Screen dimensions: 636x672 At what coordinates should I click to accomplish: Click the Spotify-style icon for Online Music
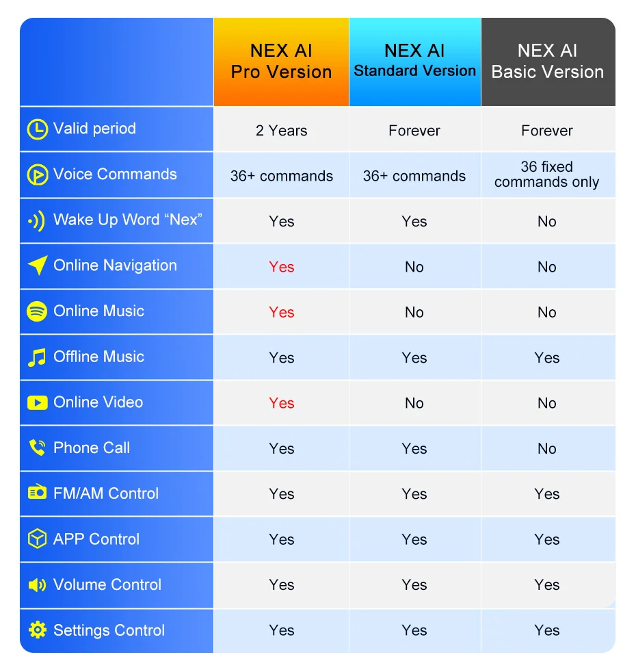click(37, 311)
